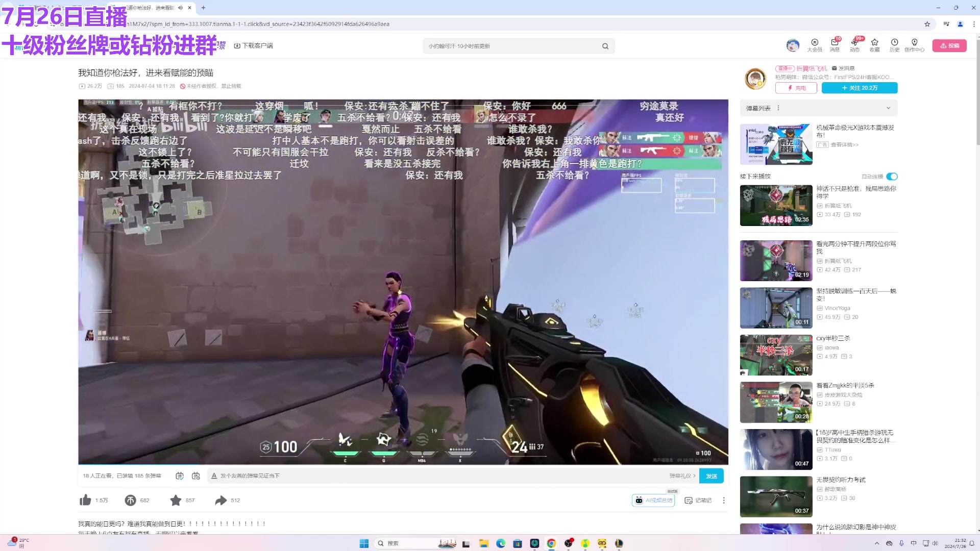Open more options menu next to 记笔记
Screen dimensions: 980x551
pyautogui.click(x=724, y=500)
